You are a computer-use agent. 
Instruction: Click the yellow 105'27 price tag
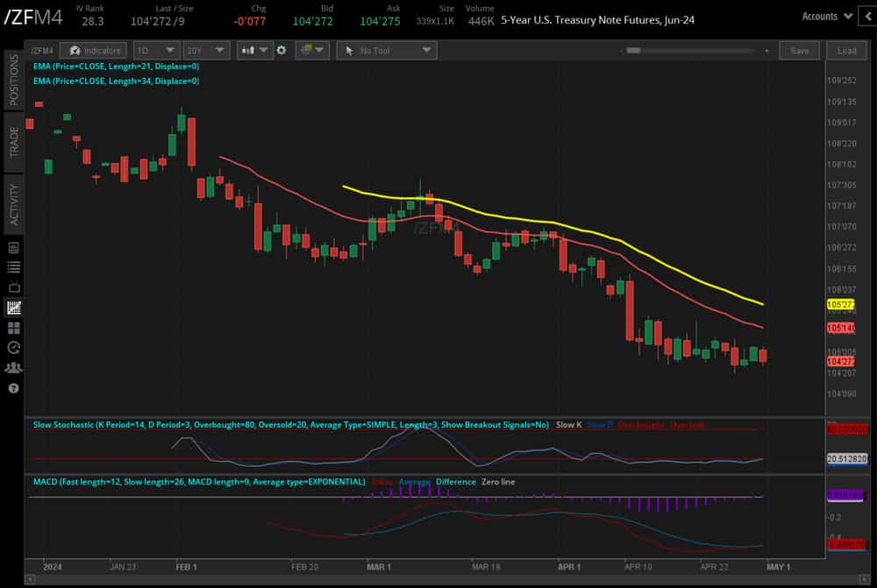tap(841, 305)
